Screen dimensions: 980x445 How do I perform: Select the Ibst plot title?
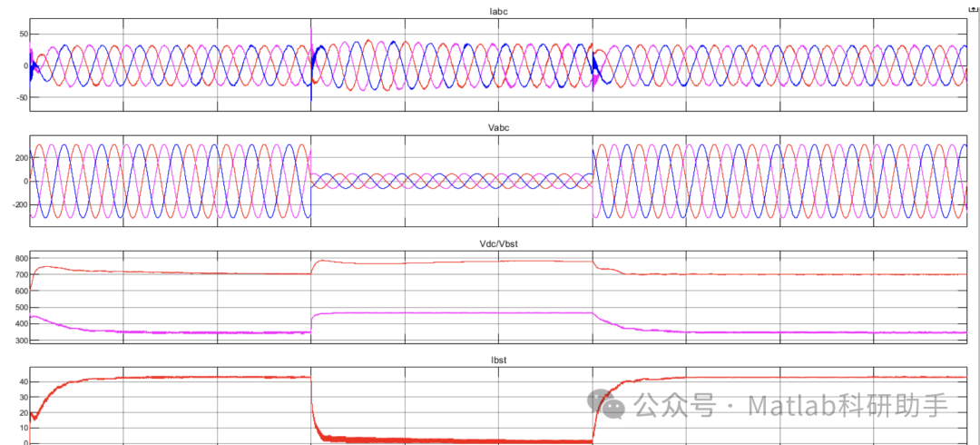coord(498,360)
